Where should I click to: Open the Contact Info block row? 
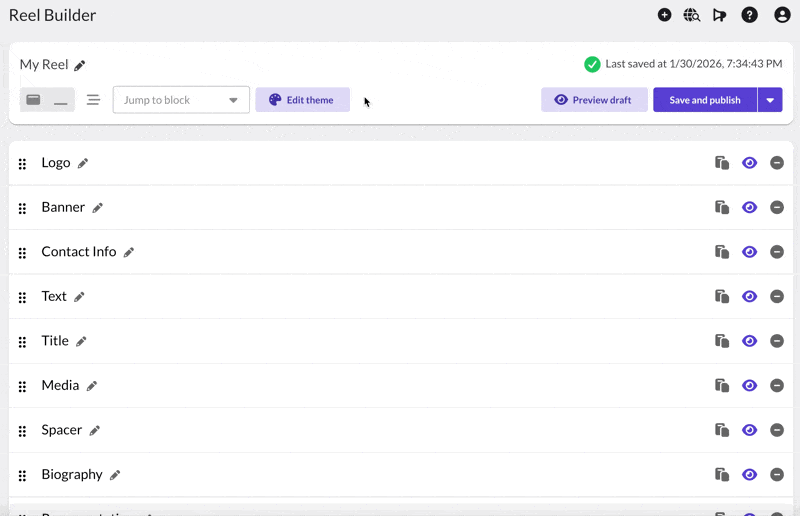pos(401,252)
